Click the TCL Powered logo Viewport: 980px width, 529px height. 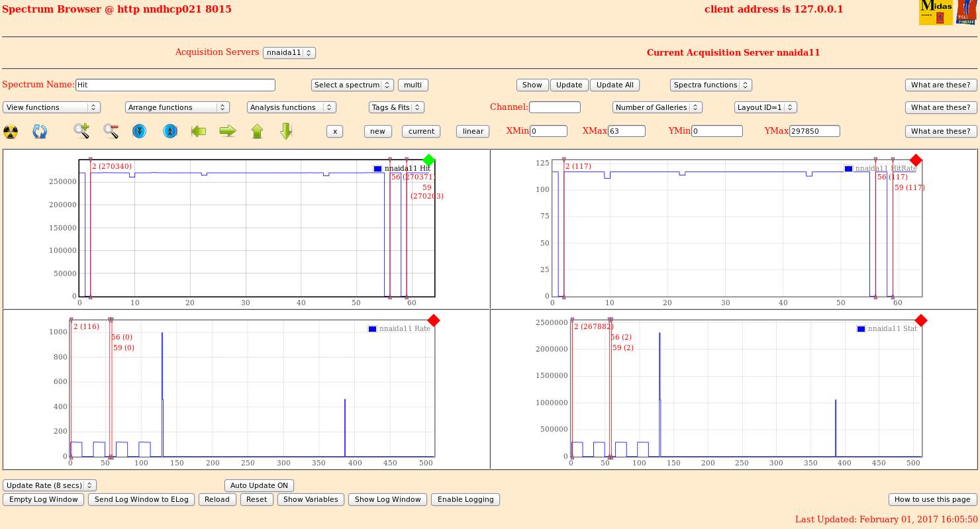pyautogui.click(x=966, y=13)
